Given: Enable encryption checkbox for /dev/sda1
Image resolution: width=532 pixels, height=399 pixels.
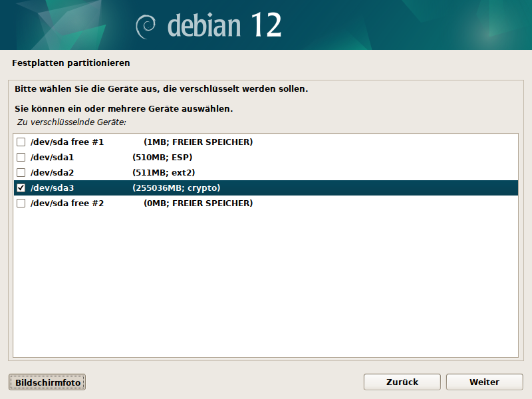Looking at the screenshot, I should (x=21, y=158).
